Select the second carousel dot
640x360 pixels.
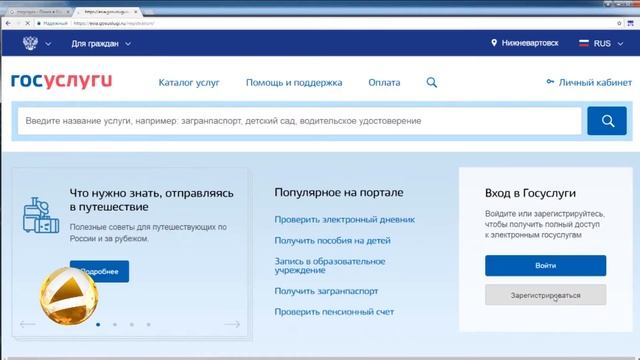pos(115,324)
